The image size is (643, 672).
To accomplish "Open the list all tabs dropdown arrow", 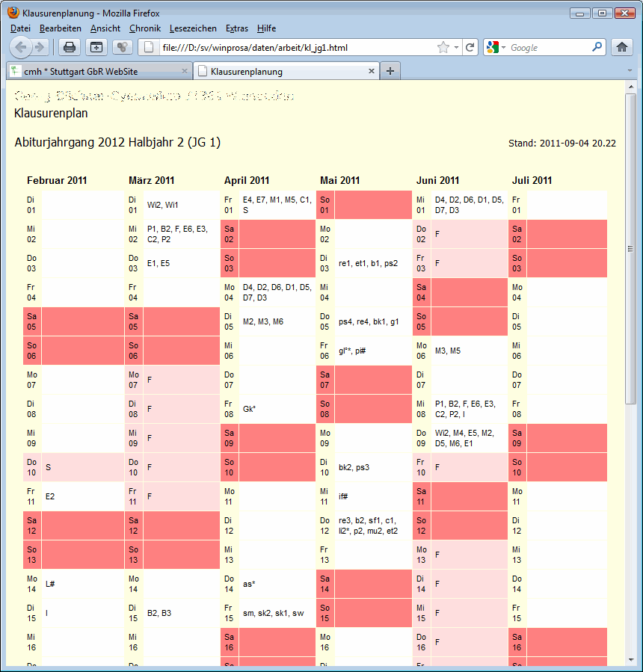I will (x=630, y=71).
